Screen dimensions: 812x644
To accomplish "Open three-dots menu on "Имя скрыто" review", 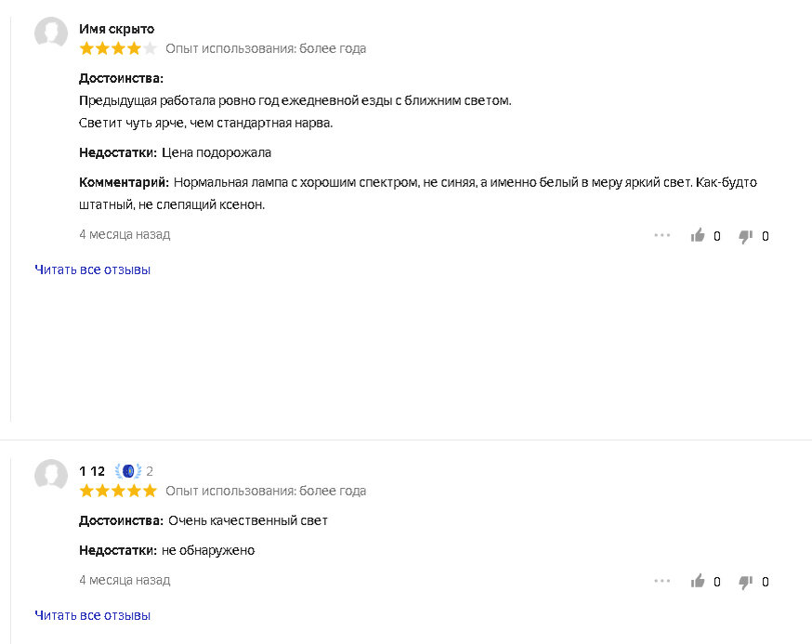I will point(661,236).
